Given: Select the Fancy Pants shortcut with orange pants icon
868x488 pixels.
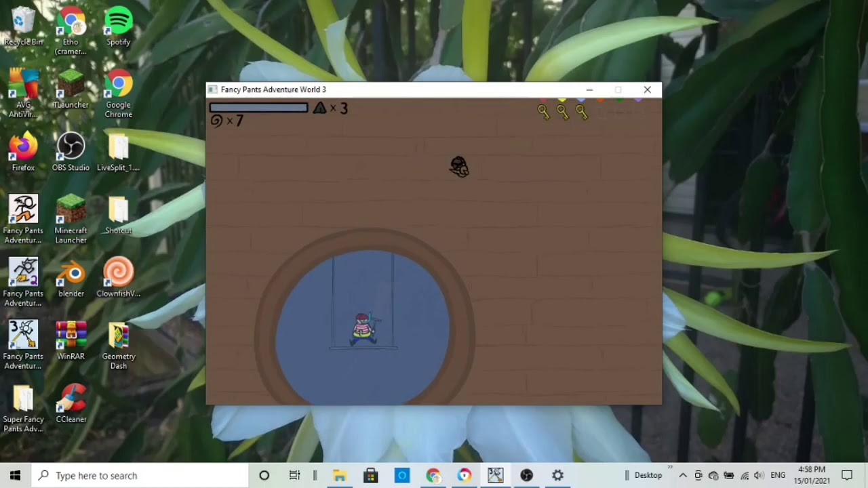Looking at the screenshot, I should coord(23,219).
